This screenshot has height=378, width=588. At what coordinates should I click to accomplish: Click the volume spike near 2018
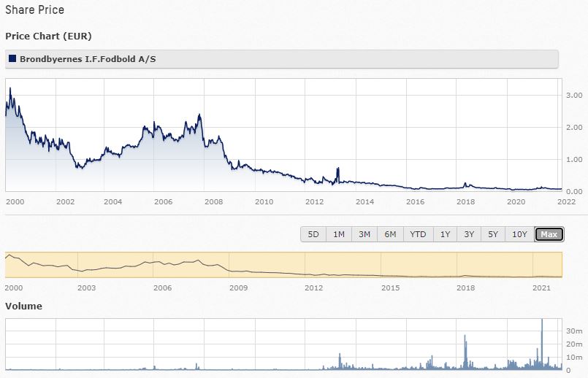[x=465, y=336]
